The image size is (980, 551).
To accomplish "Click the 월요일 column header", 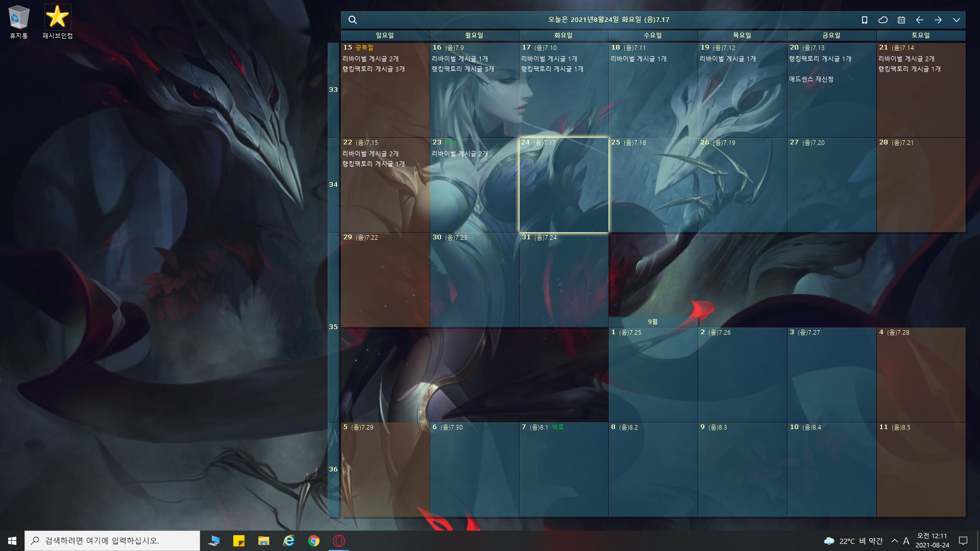I will [x=474, y=35].
